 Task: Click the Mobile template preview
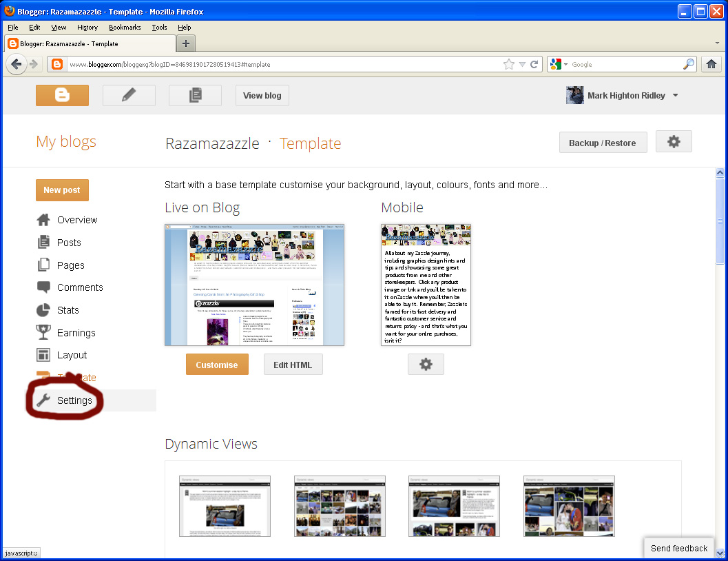coord(426,285)
